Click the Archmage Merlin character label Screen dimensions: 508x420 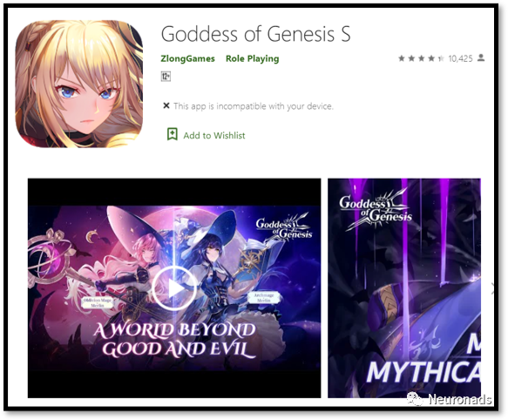pos(264,298)
